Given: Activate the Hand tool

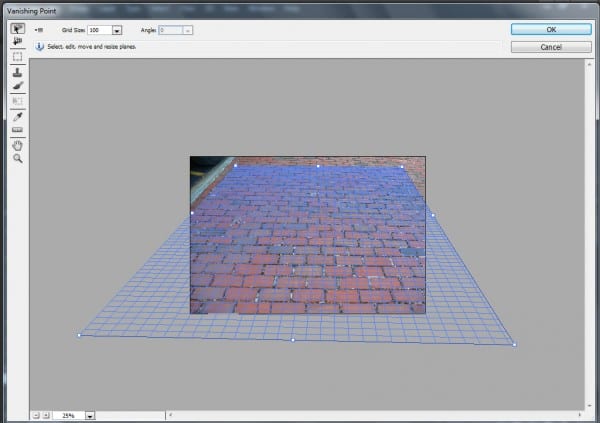Looking at the screenshot, I should point(17,144).
